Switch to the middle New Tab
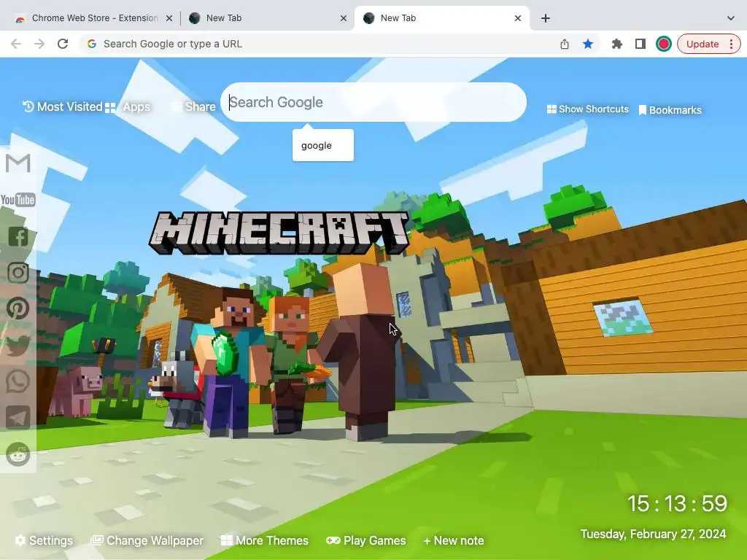The image size is (747, 560). 267,18
